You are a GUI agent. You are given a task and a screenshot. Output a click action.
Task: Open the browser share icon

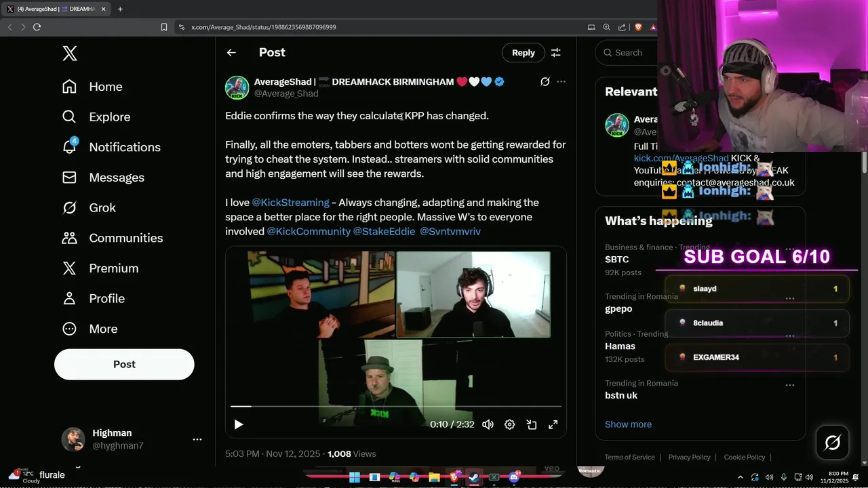622,27
